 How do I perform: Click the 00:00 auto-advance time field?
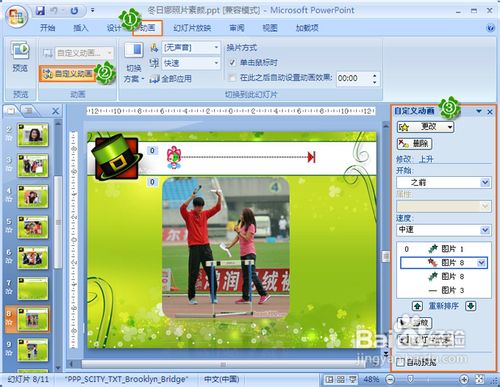353,79
